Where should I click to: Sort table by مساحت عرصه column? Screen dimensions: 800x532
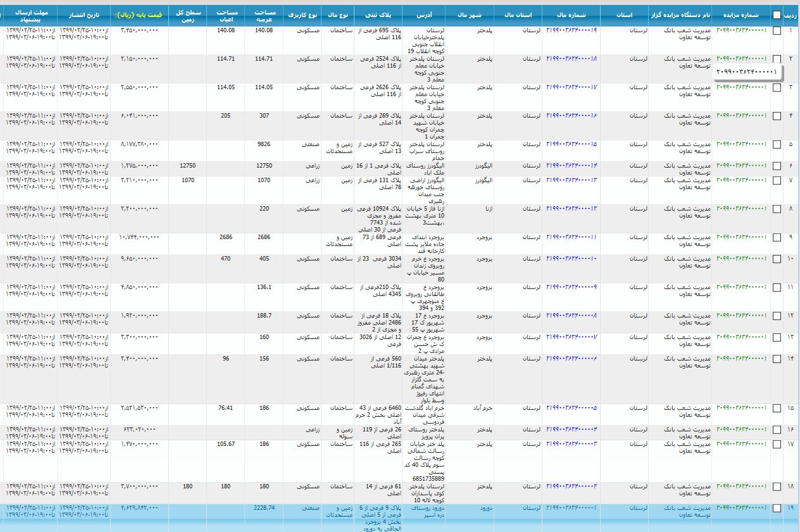pyautogui.click(x=264, y=14)
